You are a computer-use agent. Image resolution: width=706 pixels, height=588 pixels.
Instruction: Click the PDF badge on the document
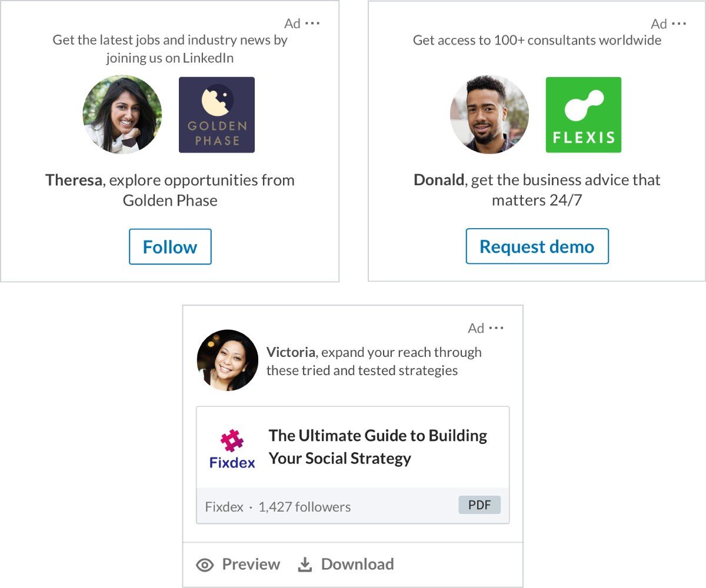[479, 505]
